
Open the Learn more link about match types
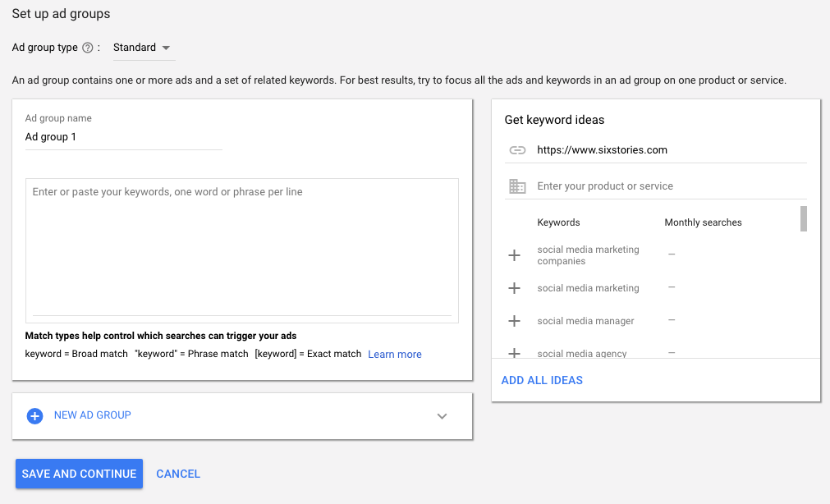pyautogui.click(x=395, y=354)
